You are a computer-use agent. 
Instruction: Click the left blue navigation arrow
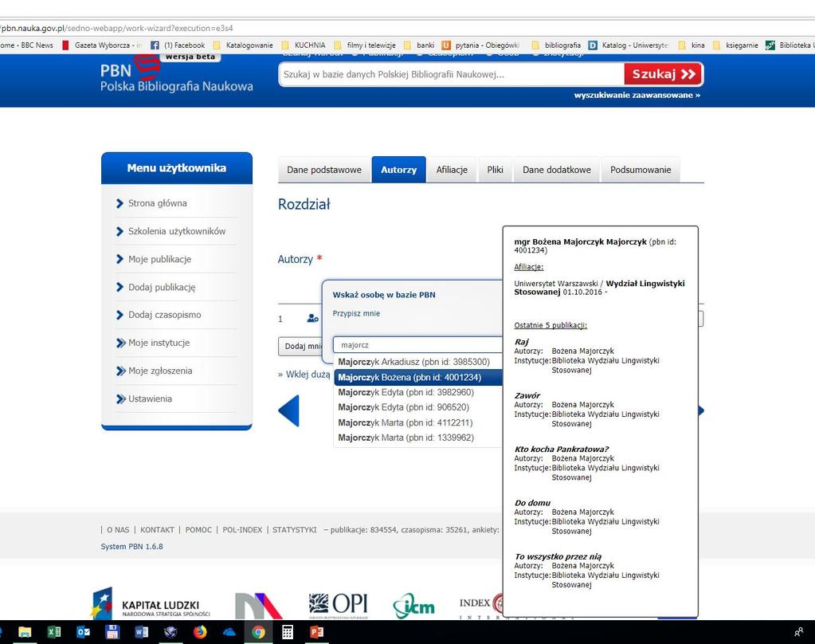[x=289, y=411]
